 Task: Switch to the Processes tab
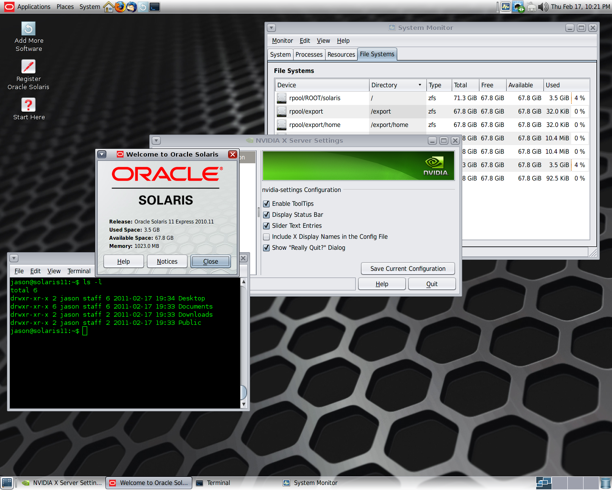click(x=309, y=54)
